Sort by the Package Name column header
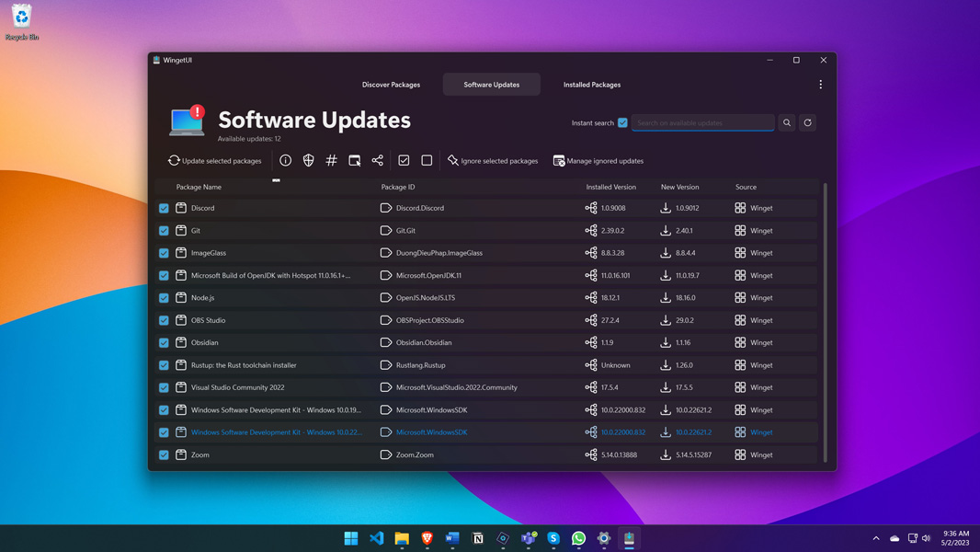Screen dimensions: 980x552 coord(199,187)
